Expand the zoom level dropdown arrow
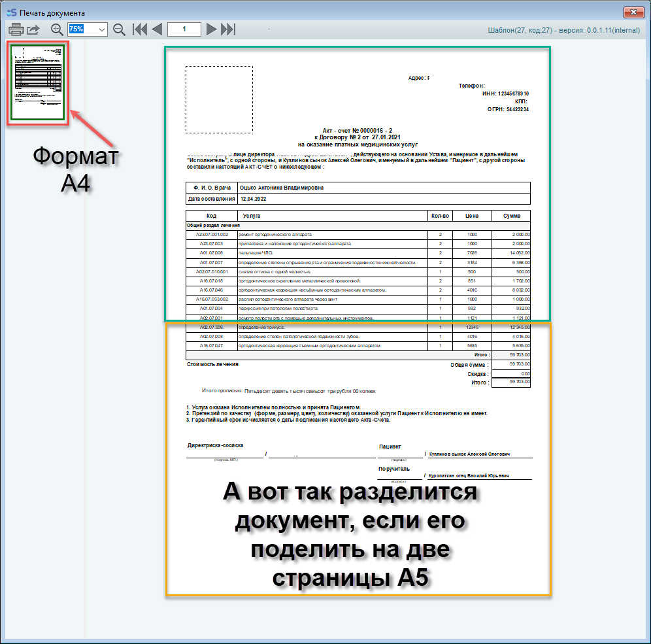The height and width of the screenshot is (644, 651). [102, 29]
